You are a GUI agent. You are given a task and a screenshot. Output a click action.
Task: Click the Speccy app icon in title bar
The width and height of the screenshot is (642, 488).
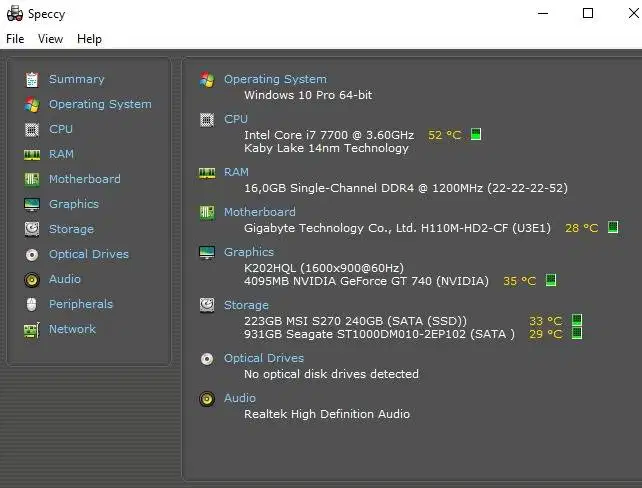[15, 14]
